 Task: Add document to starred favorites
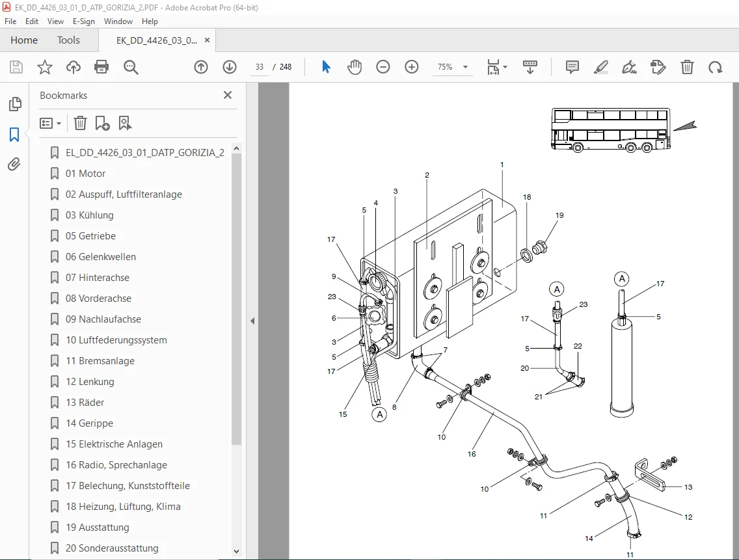tap(45, 67)
